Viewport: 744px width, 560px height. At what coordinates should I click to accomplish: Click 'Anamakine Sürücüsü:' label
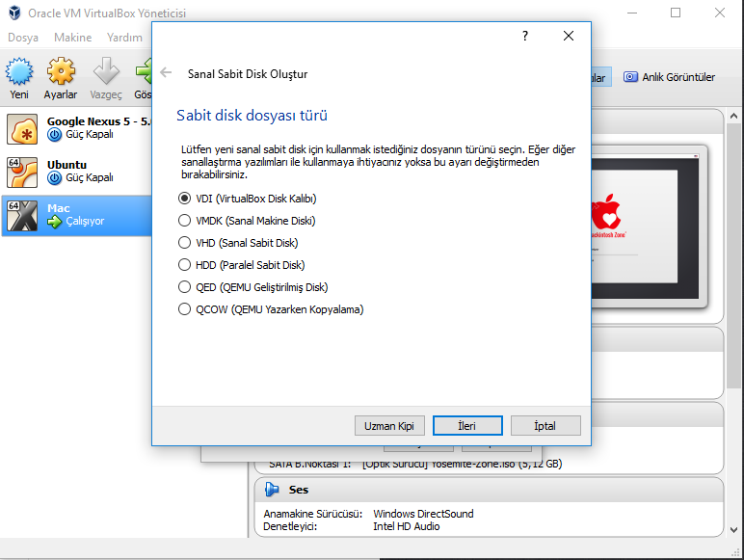(312, 514)
